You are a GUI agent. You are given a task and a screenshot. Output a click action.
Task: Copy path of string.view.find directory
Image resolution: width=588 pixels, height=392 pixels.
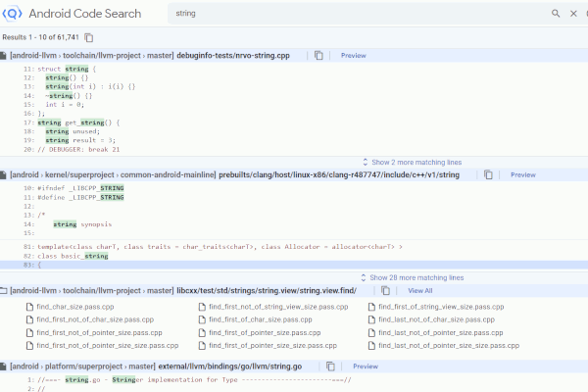click(x=385, y=291)
